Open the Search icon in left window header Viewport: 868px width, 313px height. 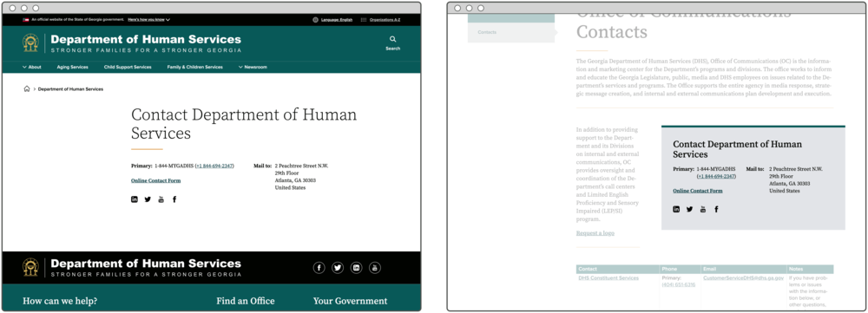tap(392, 39)
